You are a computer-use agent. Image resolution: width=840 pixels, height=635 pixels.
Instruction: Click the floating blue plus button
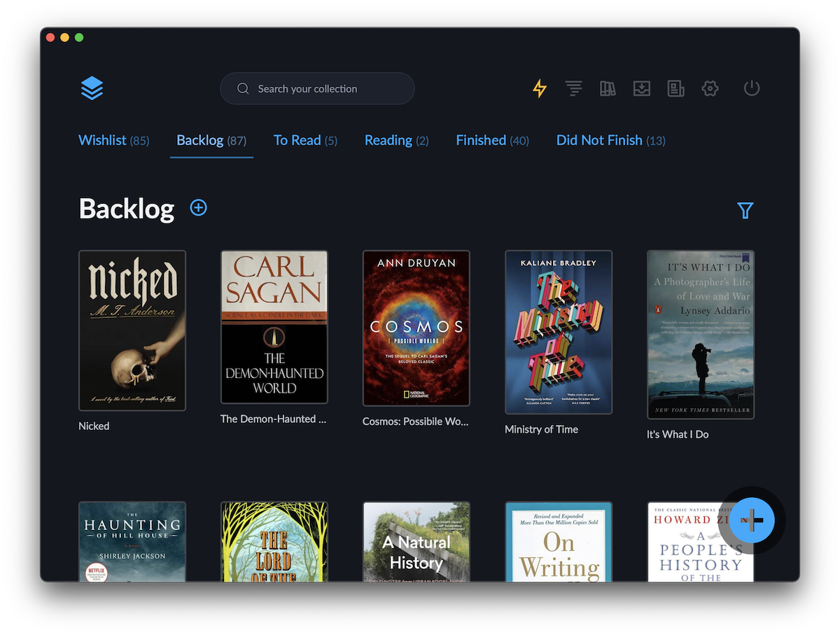752,520
